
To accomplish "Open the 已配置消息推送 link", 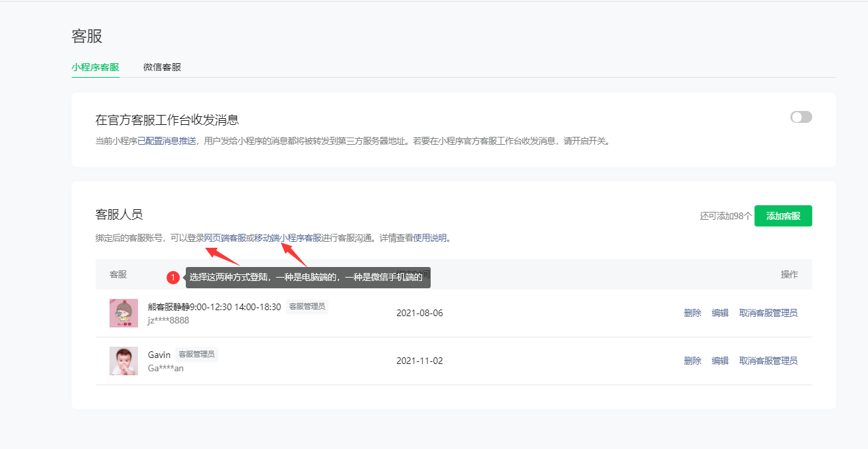I will [167, 141].
